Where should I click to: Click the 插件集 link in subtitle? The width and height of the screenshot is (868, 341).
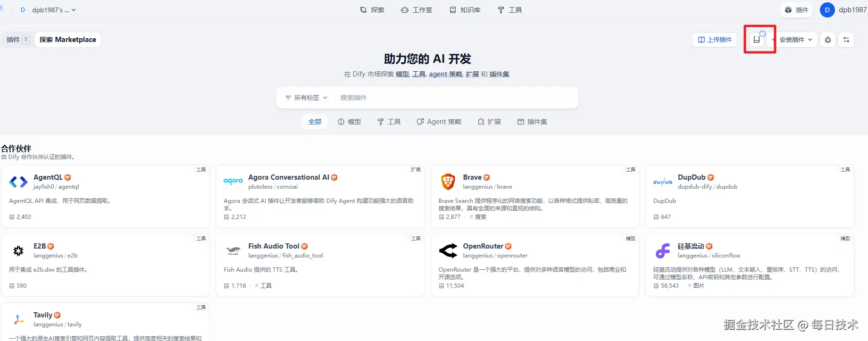(499, 74)
